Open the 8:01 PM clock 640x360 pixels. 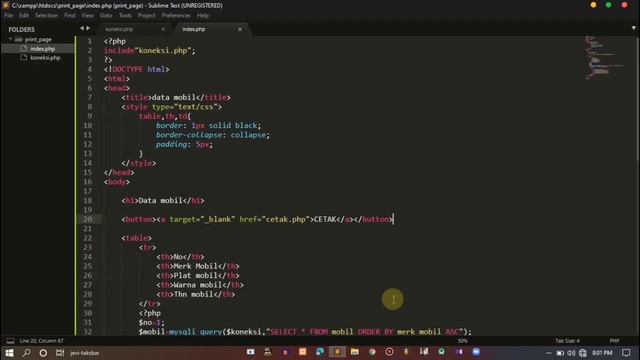[x=602, y=353]
